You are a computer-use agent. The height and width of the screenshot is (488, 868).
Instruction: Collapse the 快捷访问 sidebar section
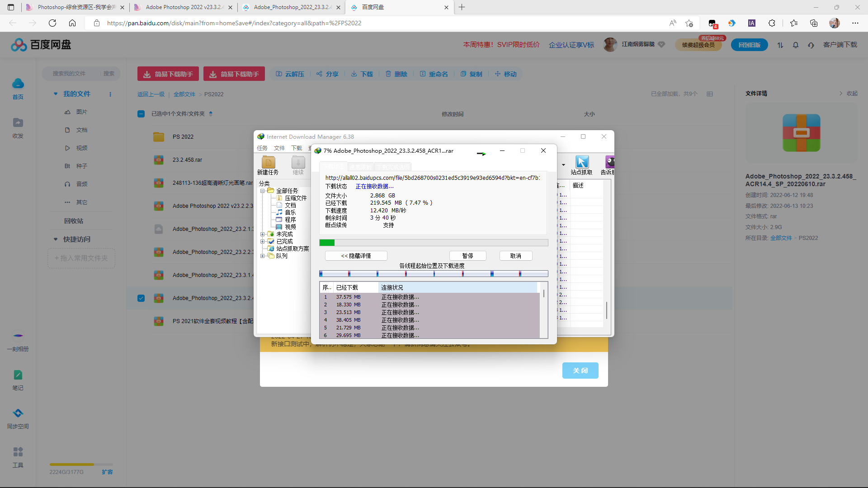click(x=56, y=239)
